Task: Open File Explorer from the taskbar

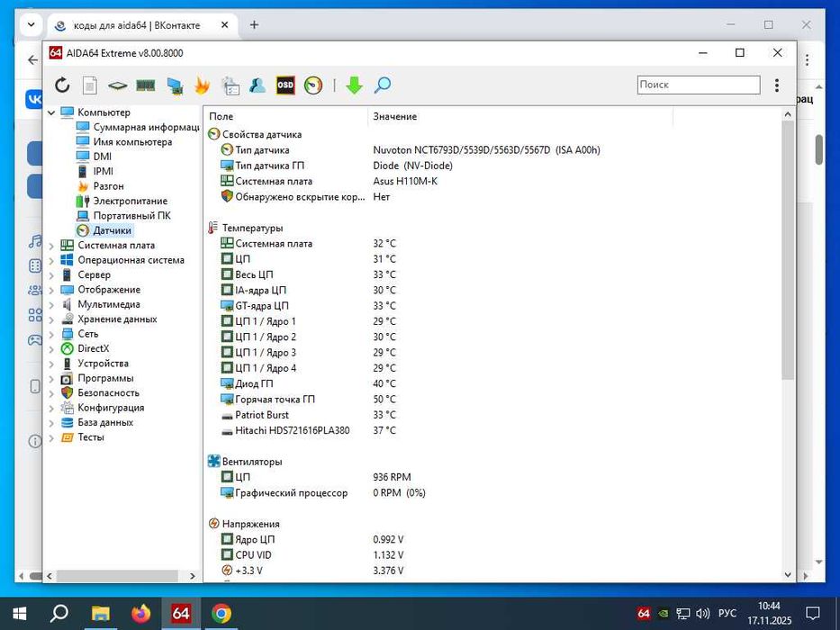Action: (x=100, y=614)
